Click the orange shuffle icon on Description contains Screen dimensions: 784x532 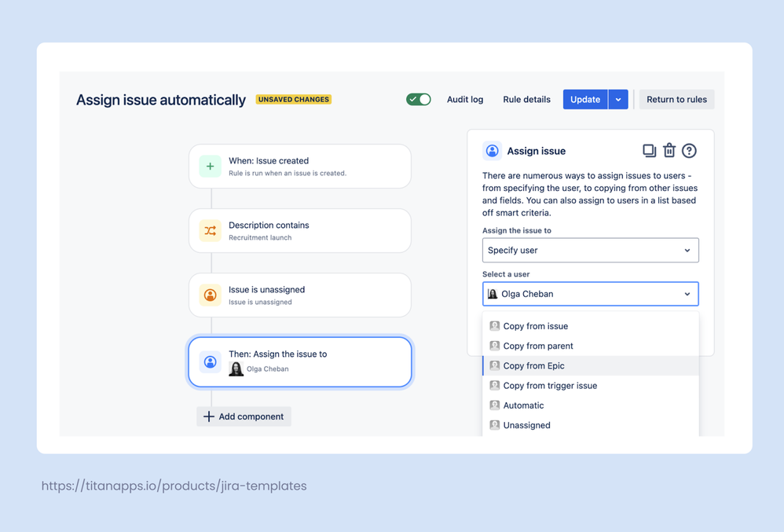pyautogui.click(x=210, y=230)
